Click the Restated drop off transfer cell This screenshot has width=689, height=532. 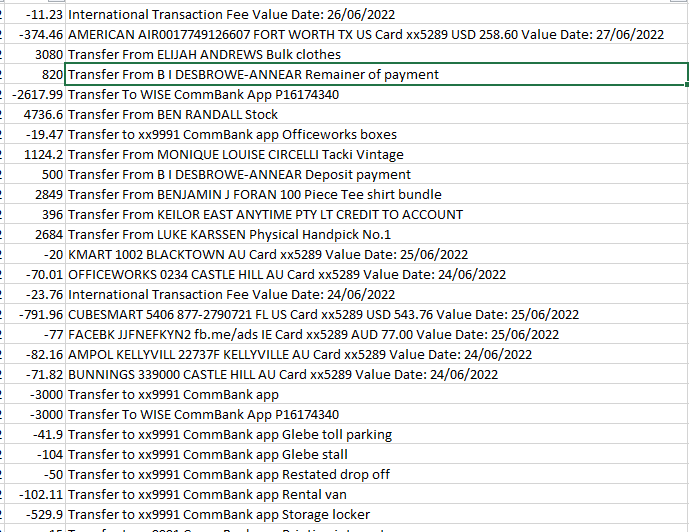click(x=377, y=474)
